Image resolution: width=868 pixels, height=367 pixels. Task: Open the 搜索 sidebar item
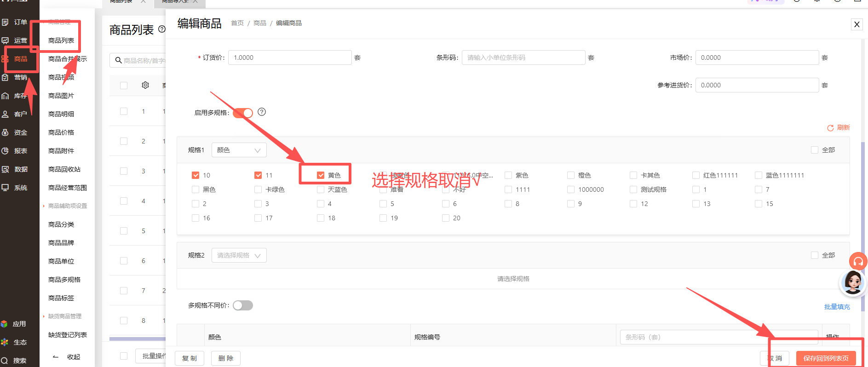[x=14, y=361]
